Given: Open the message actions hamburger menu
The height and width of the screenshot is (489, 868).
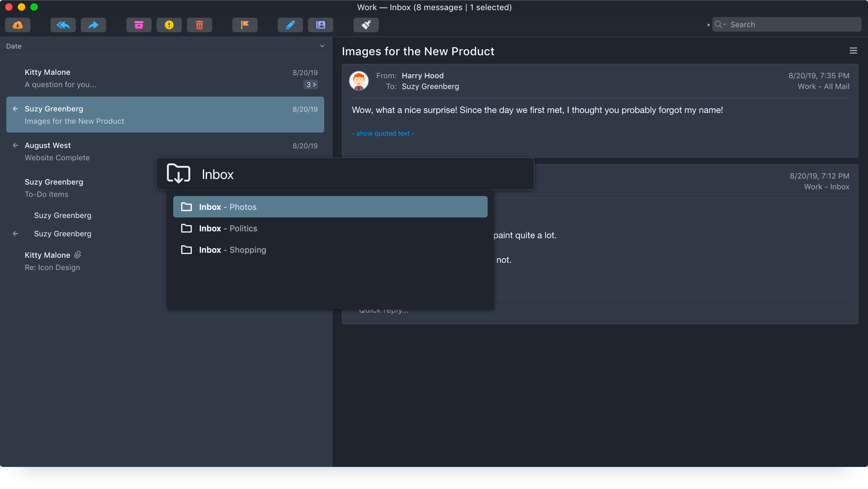Looking at the screenshot, I should (x=853, y=50).
